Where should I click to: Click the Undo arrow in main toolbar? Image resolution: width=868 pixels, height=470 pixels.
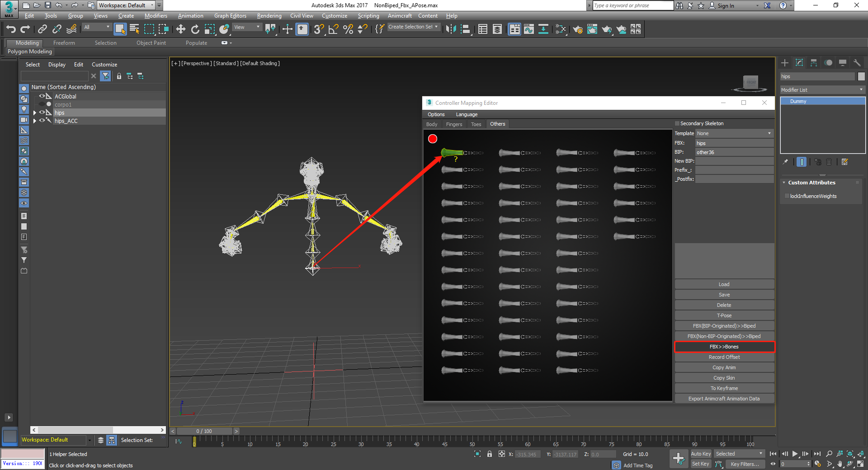[x=11, y=29]
